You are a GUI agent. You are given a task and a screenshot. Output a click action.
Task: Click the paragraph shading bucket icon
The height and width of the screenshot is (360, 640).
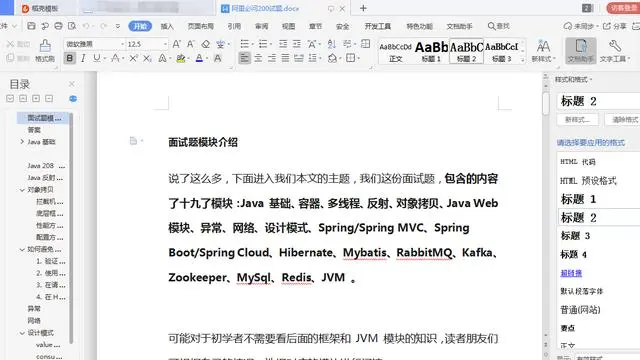point(332,58)
